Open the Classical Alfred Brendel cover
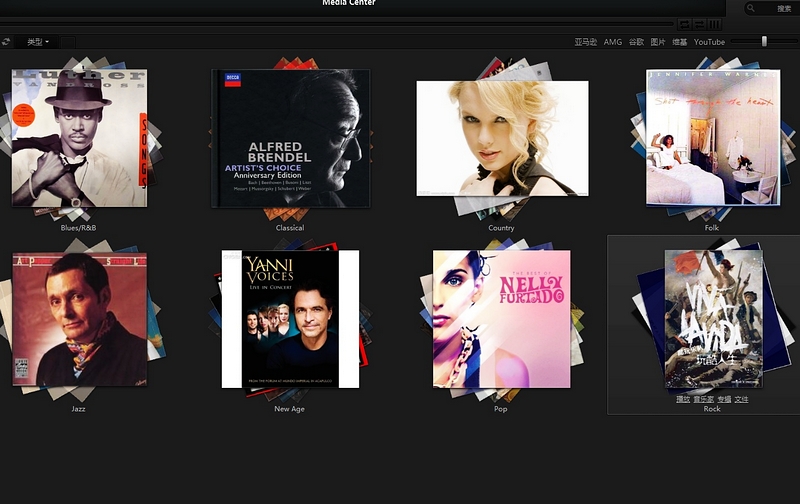The image size is (800, 504). pos(291,138)
